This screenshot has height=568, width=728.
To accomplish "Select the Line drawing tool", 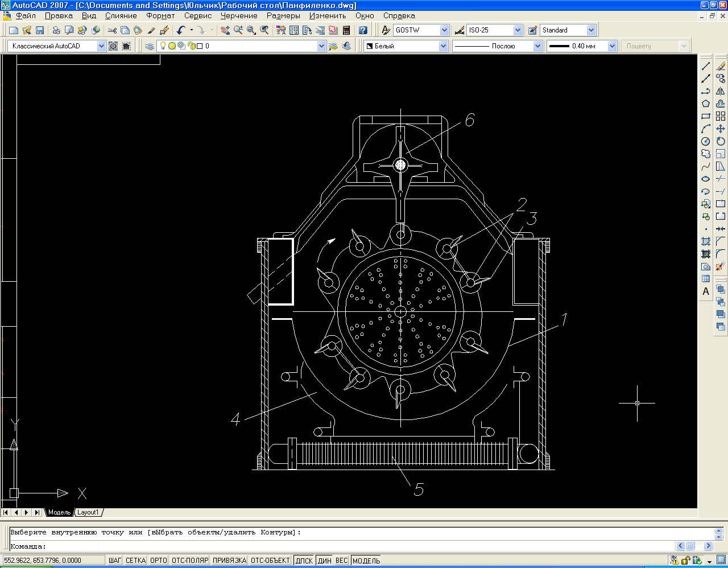I will coord(706,66).
